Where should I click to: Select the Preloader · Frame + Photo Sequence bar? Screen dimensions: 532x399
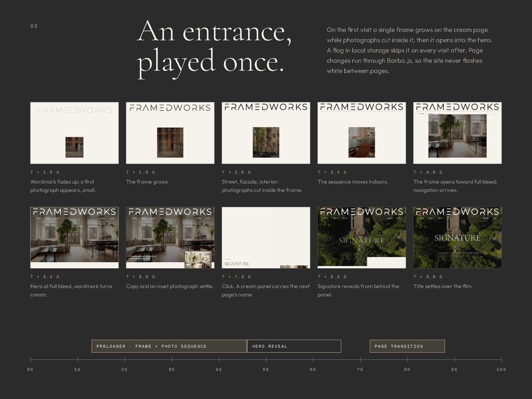pos(169,346)
